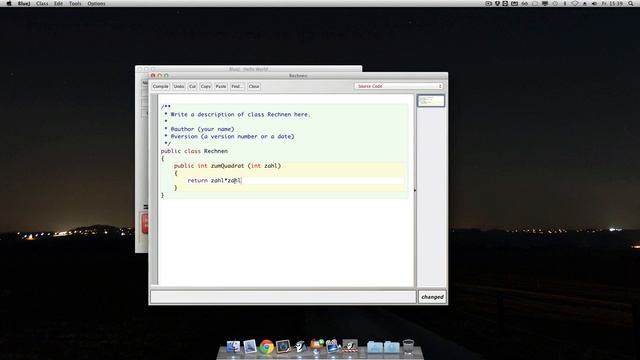Open the Options menu
This screenshot has height=360, width=640.
[x=96, y=3]
